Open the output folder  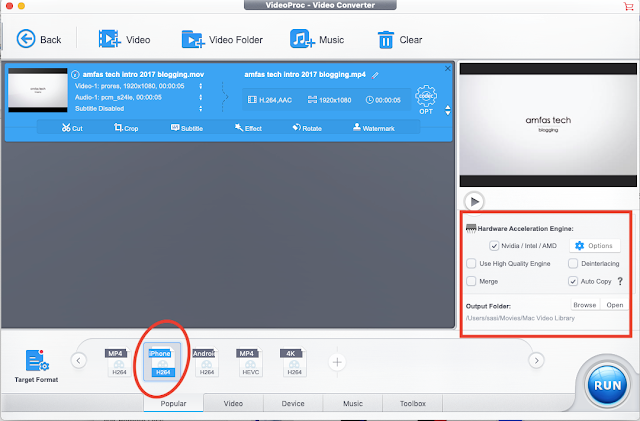click(x=615, y=305)
